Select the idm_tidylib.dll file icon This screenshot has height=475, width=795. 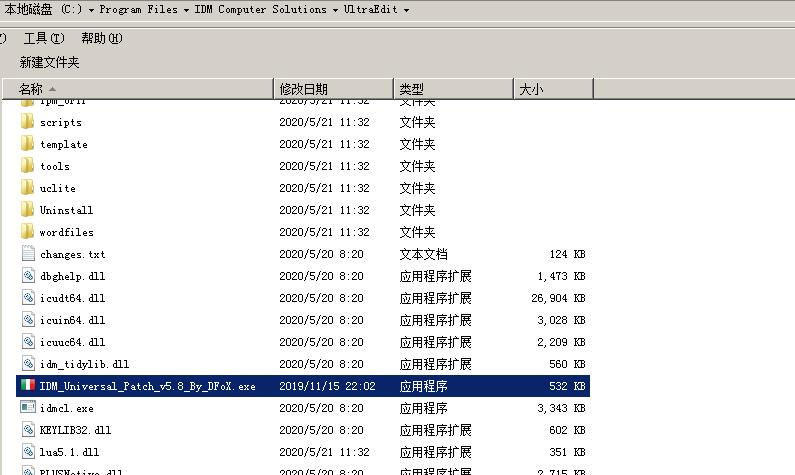point(28,363)
